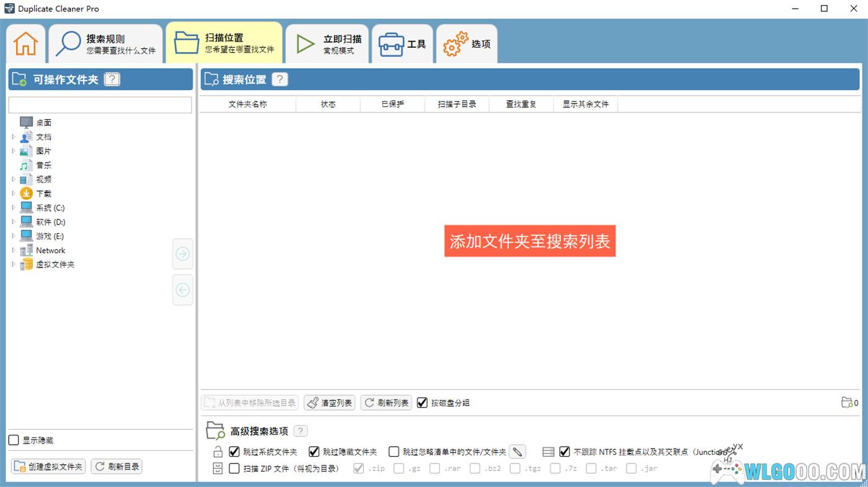Click the right arrow add-folder icon
Screen dimensions: 868x487
tap(183, 254)
